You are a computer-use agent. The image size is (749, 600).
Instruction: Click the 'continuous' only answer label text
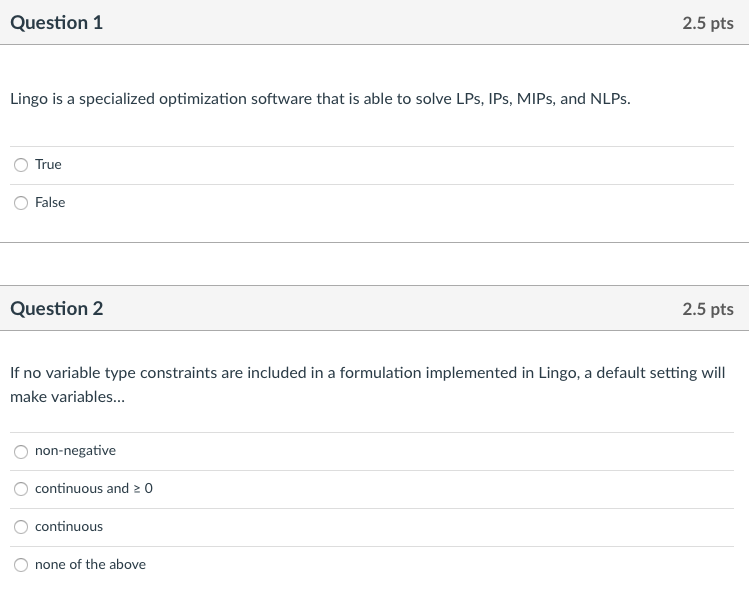click(x=69, y=526)
